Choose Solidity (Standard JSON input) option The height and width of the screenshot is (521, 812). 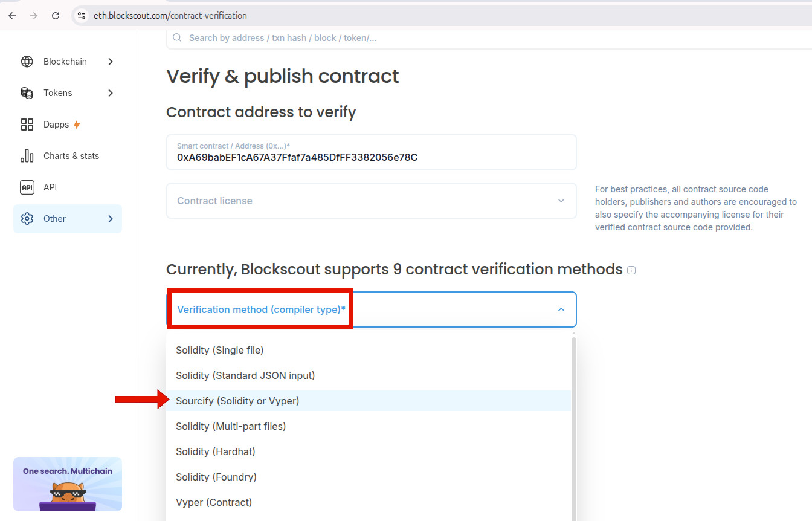click(369, 375)
